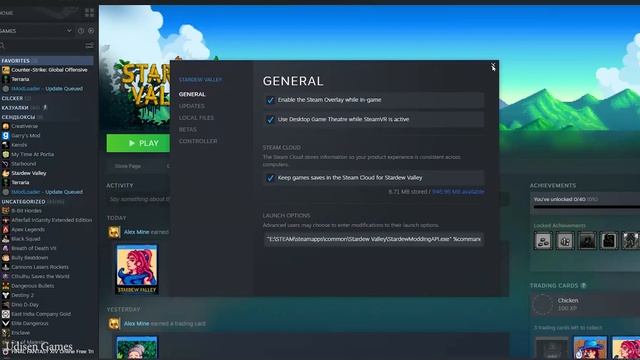
Task: Open the GAMES dropdown in library sidebar
Action: click(x=69, y=31)
